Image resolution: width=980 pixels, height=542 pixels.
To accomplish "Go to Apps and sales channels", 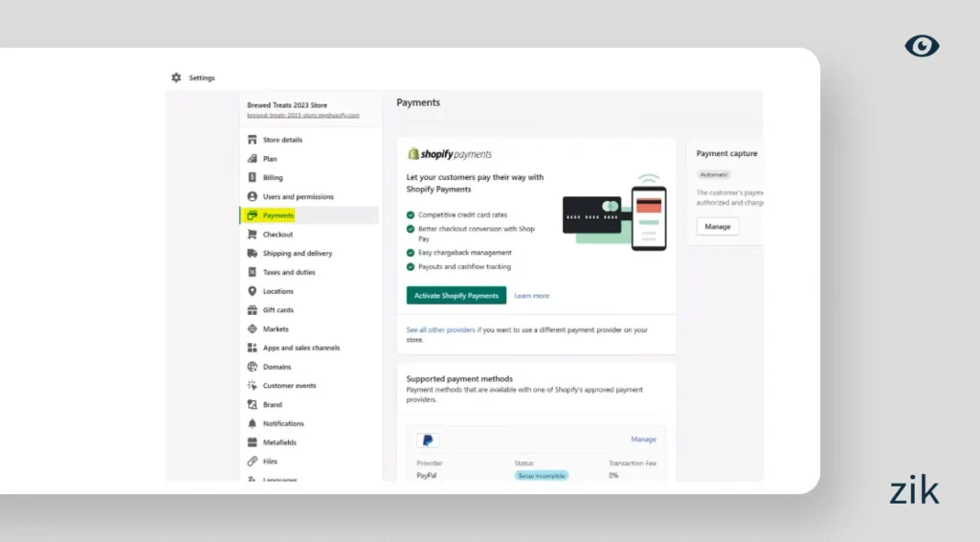I will coord(301,349).
